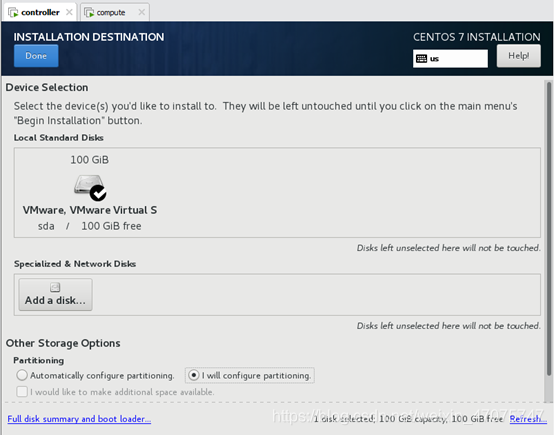Select I will configure partitioning radio
554x435 pixels.
(x=193, y=375)
